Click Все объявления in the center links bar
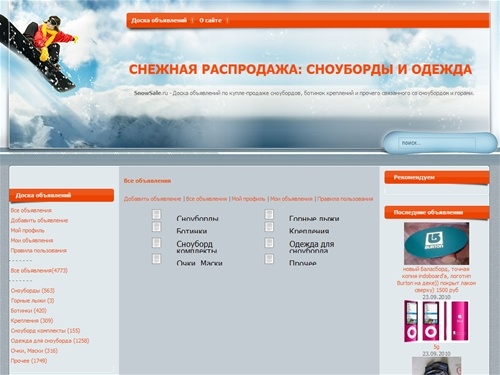This screenshot has height=375, width=500. (x=206, y=199)
